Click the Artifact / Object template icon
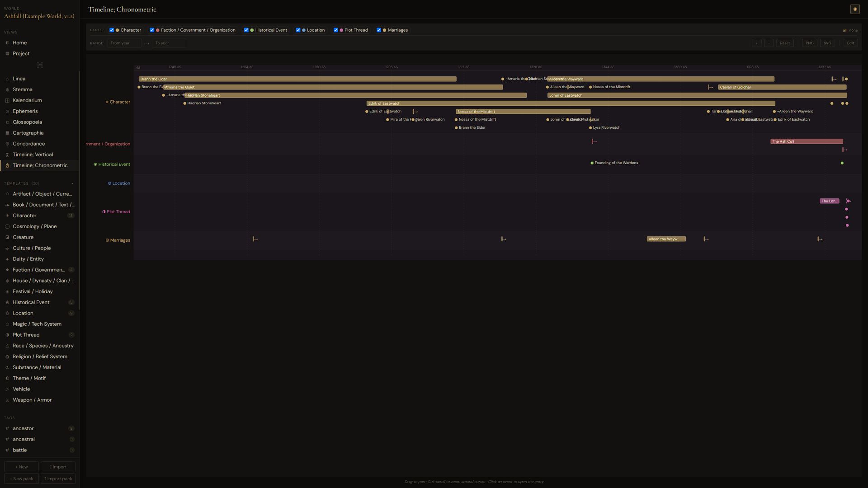The width and height of the screenshot is (868, 488). (7, 194)
